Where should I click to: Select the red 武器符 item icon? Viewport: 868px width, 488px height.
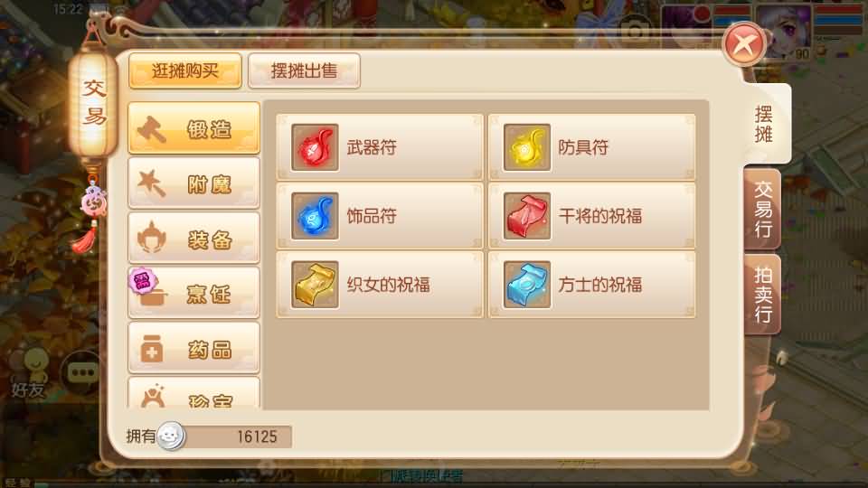tap(315, 147)
